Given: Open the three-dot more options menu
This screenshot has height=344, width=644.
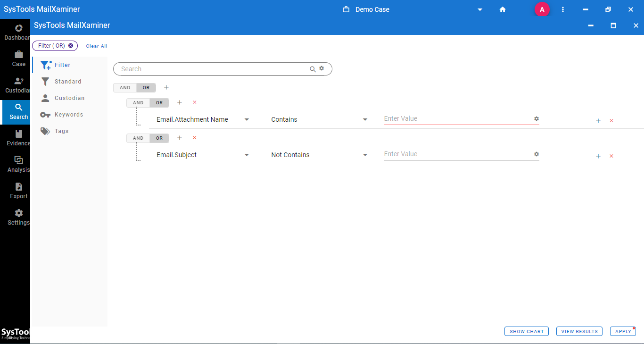Looking at the screenshot, I should (563, 9).
